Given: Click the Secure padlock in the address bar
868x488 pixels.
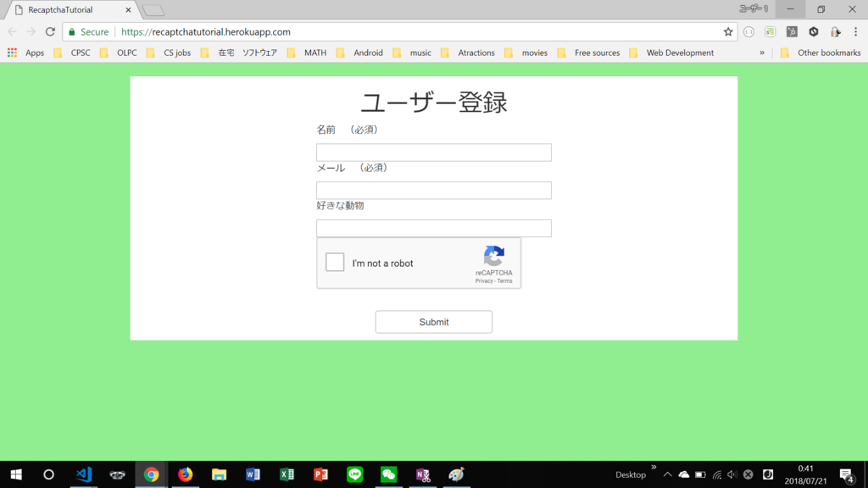Looking at the screenshot, I should [x=71, y=31].
